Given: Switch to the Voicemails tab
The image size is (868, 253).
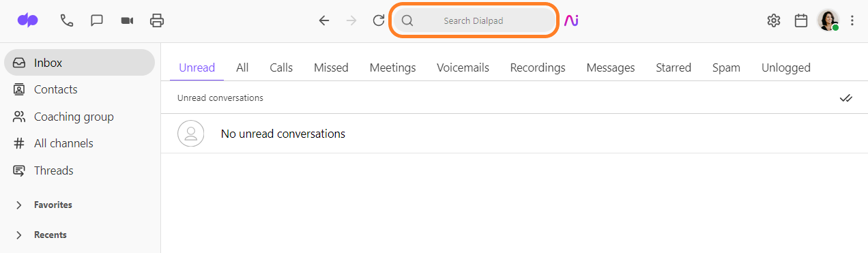Looking at the screenshot, I should tap(463, 68).
